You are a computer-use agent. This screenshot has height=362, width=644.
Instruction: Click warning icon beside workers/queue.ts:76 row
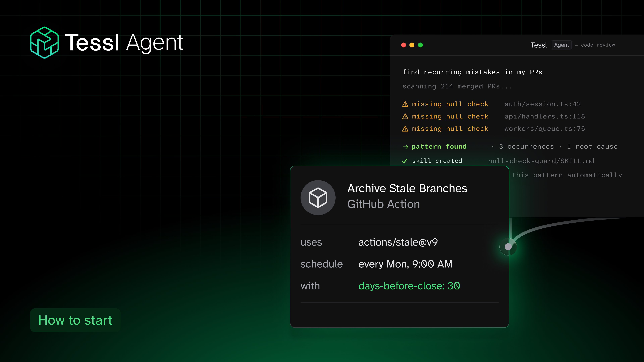click(x=405, y=129)
